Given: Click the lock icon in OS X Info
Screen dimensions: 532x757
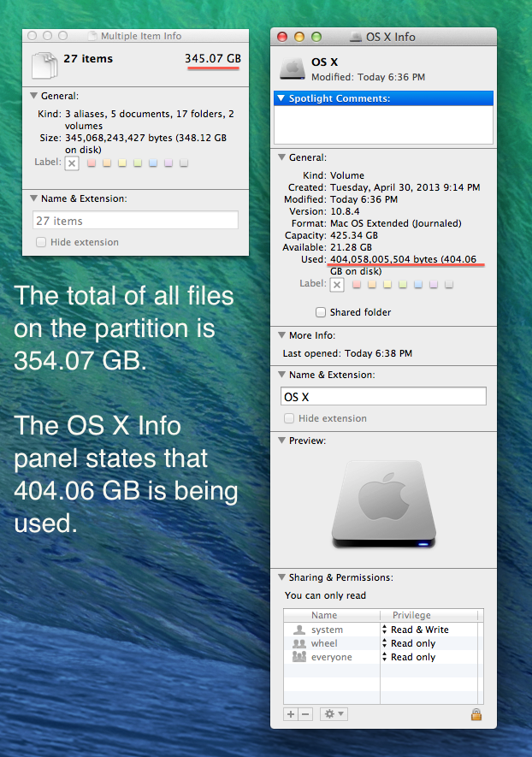Looking at the screenshot, I should point(476,714).
